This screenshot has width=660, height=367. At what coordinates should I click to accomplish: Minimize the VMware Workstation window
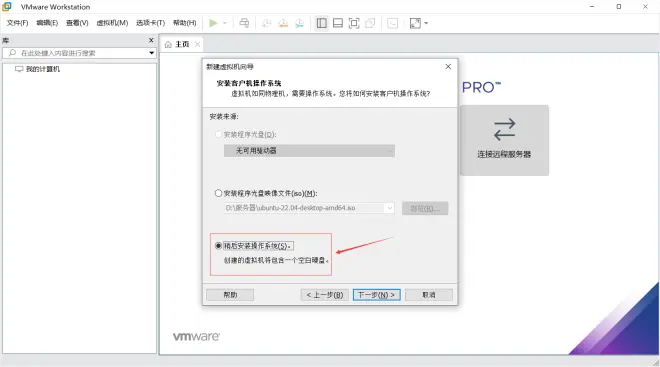592,7
